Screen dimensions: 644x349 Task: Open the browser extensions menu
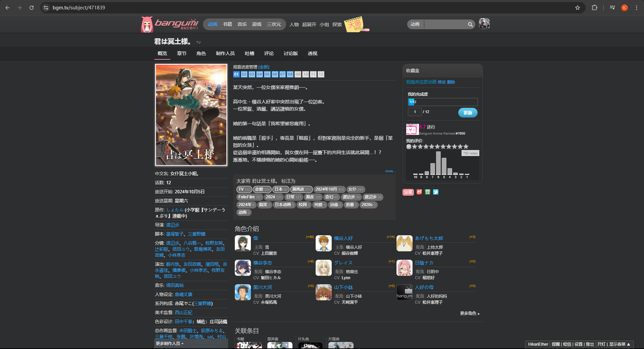[594, 7]
